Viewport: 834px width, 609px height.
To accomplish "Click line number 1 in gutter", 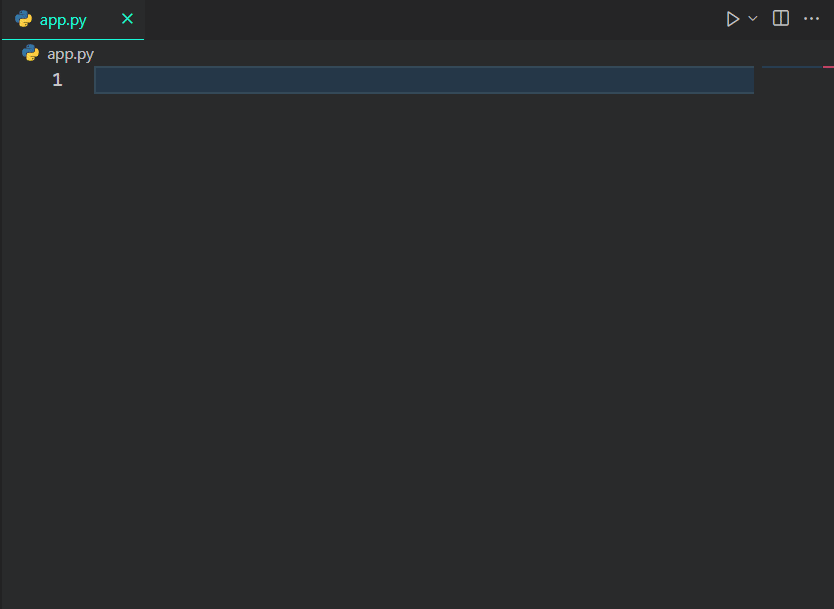I will tap(57, 80).
